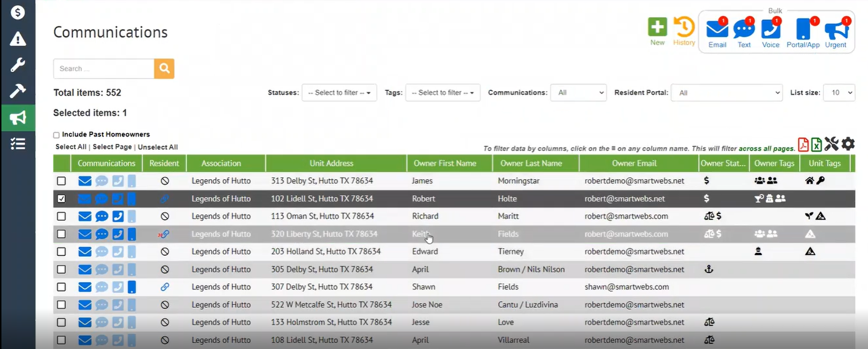Click the green New communication icon
Screen dimensions: 868x349
tap(657, 28)
